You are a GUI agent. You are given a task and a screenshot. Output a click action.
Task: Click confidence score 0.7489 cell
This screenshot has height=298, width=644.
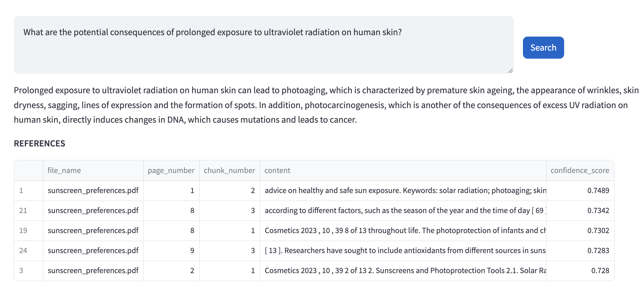(x=580, y=191)
